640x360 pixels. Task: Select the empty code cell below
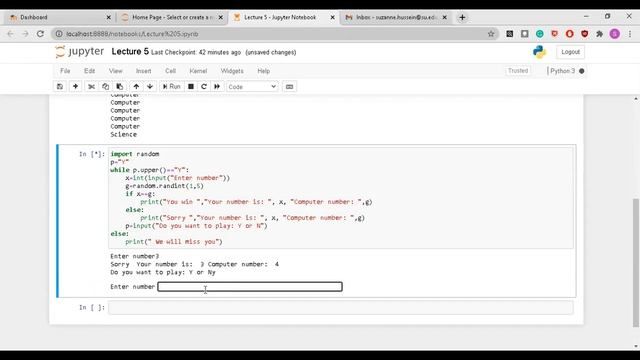340,308
